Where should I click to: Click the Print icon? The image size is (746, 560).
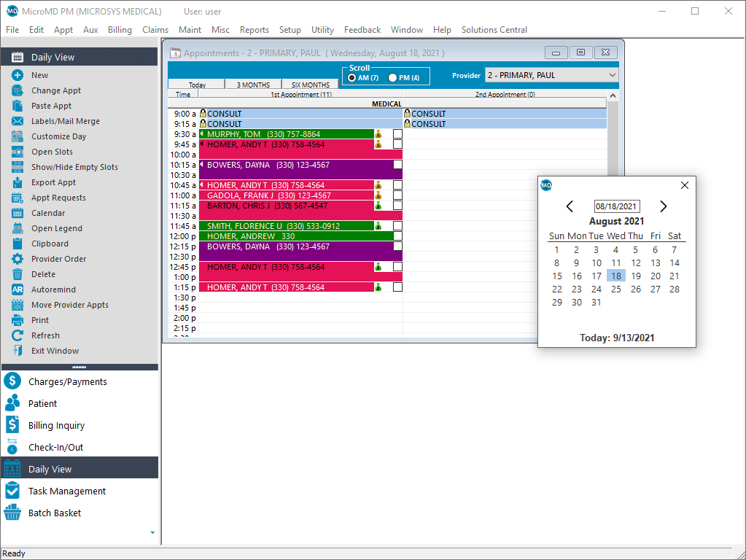click(x=18, y=320)
